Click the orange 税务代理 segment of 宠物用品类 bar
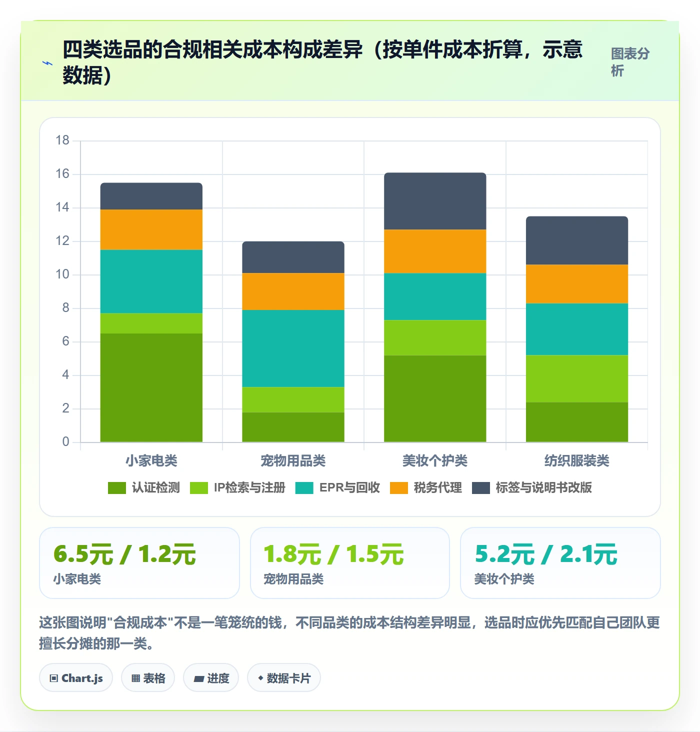 293,291
